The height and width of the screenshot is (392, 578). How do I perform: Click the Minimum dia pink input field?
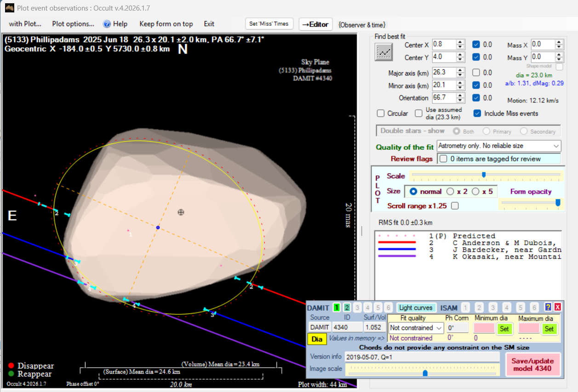[484, 328]
